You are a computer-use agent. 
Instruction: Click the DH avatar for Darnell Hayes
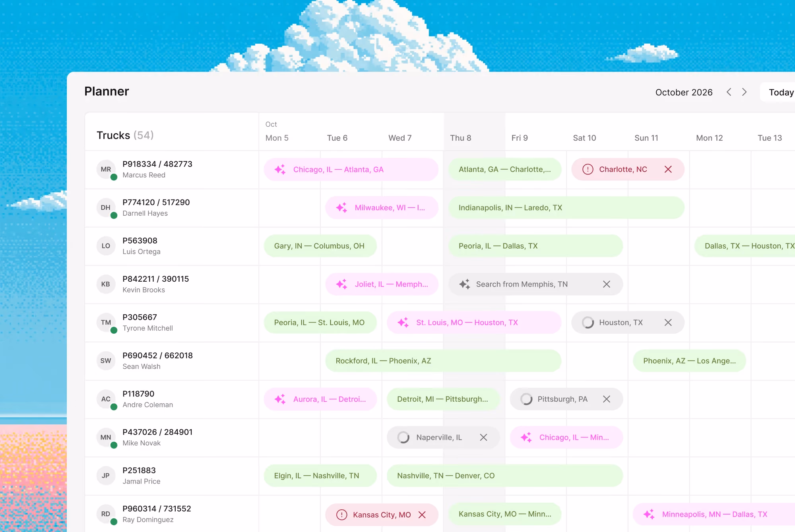point(106,207)
